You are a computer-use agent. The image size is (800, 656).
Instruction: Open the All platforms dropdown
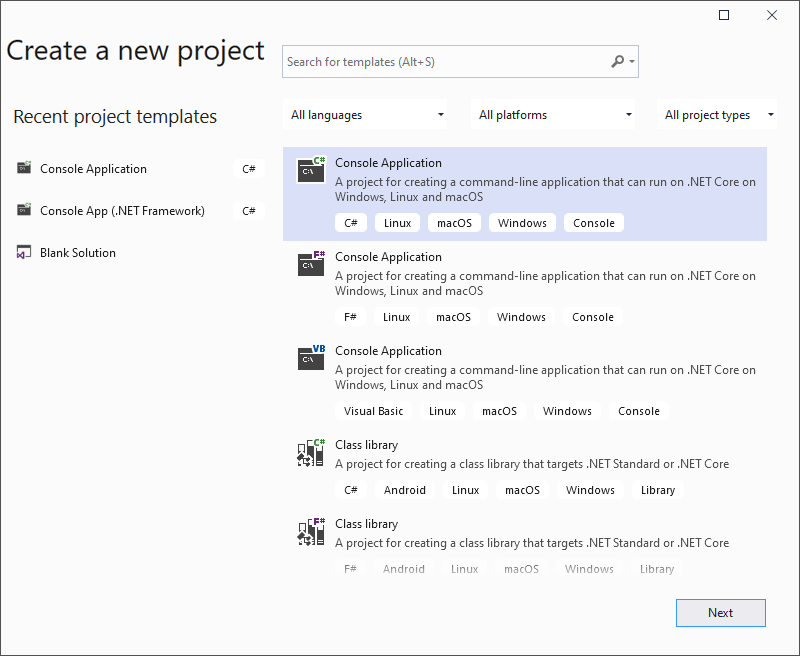coord(553,115)
